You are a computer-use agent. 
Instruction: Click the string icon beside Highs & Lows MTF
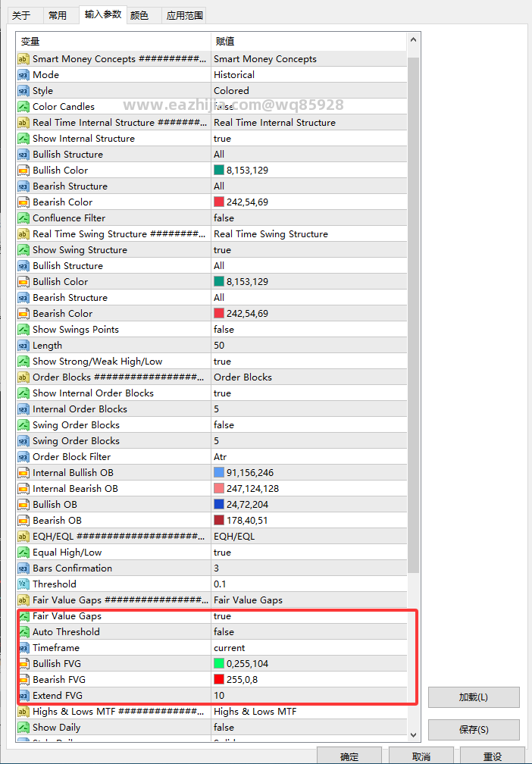point(23,712)
